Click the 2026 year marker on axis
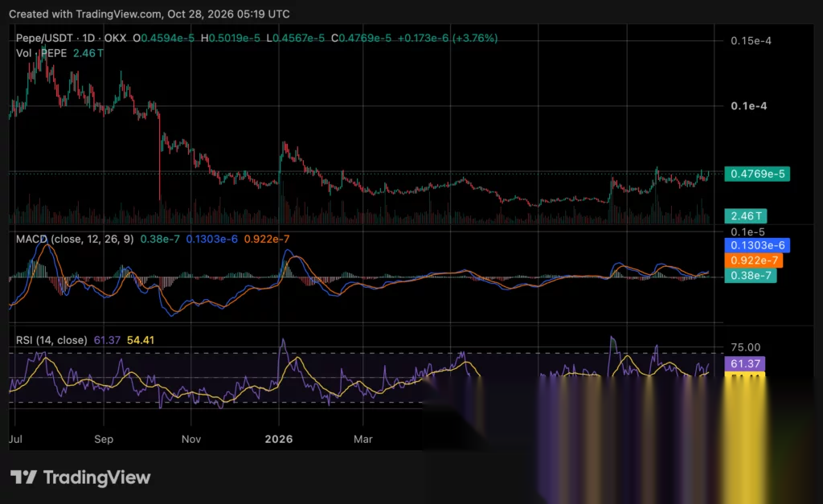 (x=279, y=439)
